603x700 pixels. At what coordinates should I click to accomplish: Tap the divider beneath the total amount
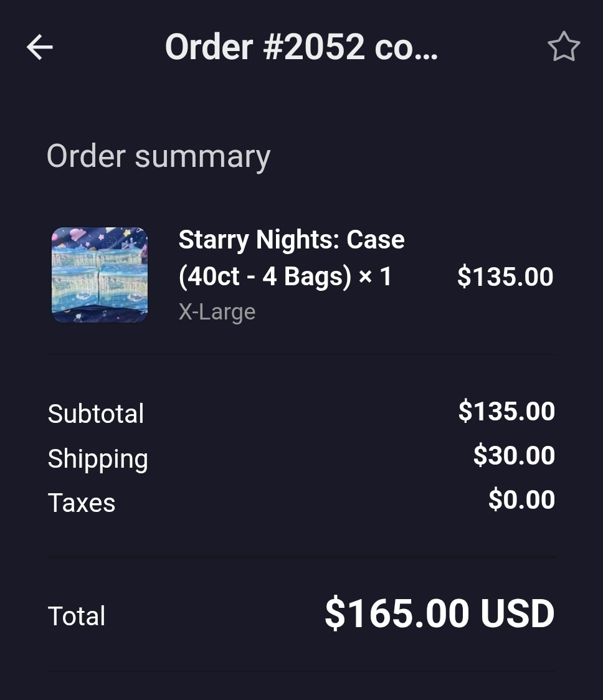tap(301, 671)
